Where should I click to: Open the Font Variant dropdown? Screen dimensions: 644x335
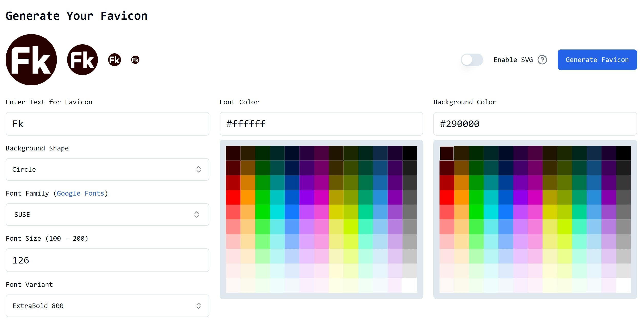[x=107, y=306]
